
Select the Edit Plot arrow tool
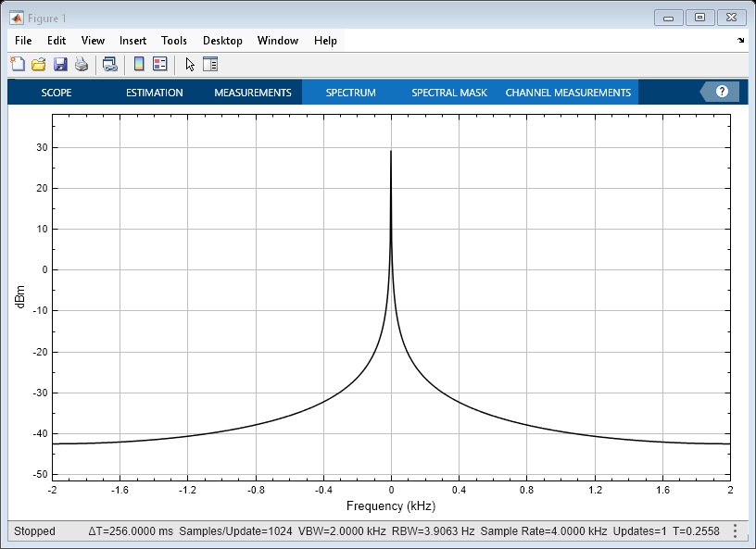[190, 64]
